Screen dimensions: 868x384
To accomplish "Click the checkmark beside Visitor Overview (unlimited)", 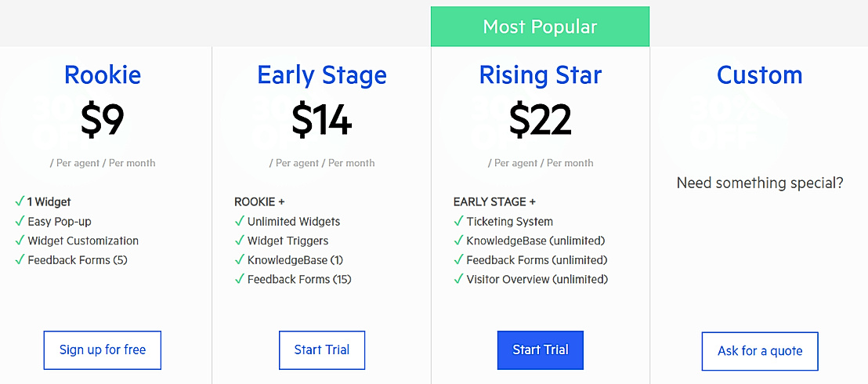I will tap(458, 279).
